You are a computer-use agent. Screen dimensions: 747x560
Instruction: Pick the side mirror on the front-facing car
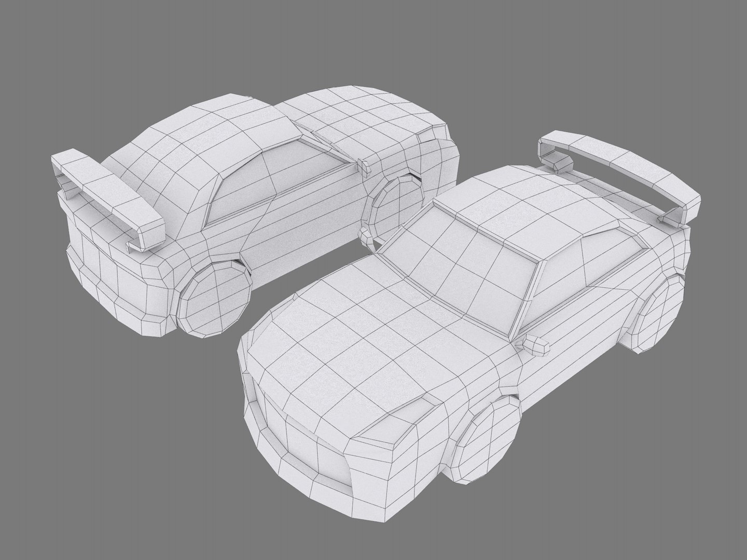[x=537, y=346]
